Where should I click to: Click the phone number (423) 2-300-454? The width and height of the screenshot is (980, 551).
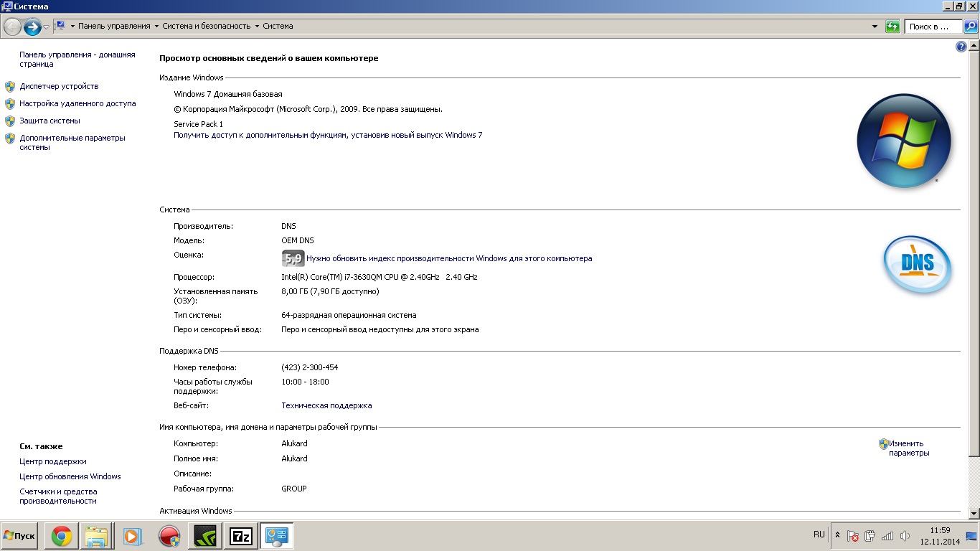pyautogui.click(x=310, y=367)
